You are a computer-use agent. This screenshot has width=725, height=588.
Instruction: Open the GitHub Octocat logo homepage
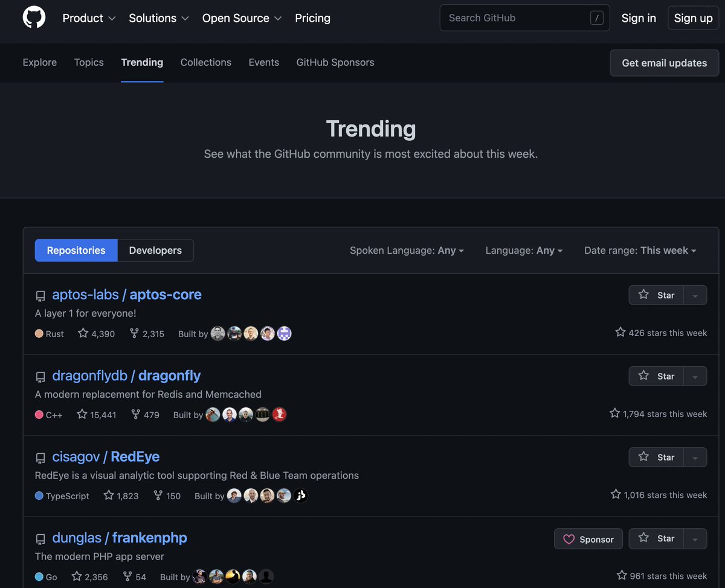click(x=34, y=18)
